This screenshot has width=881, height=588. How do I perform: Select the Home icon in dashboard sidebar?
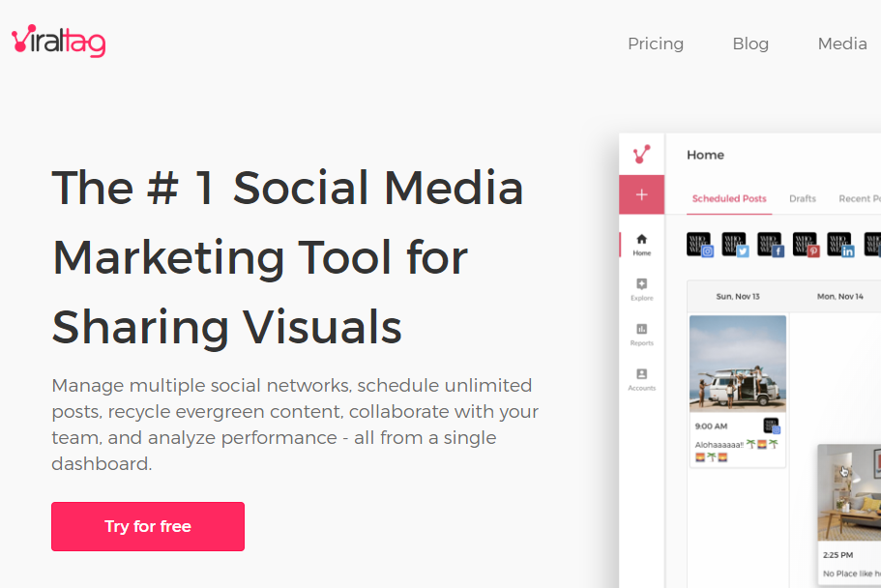[641, 244]
